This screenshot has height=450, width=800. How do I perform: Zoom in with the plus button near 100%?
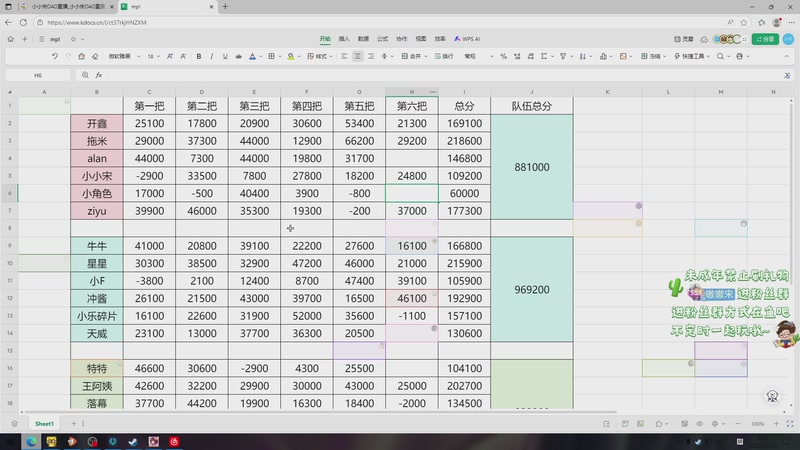coord(776,423)
